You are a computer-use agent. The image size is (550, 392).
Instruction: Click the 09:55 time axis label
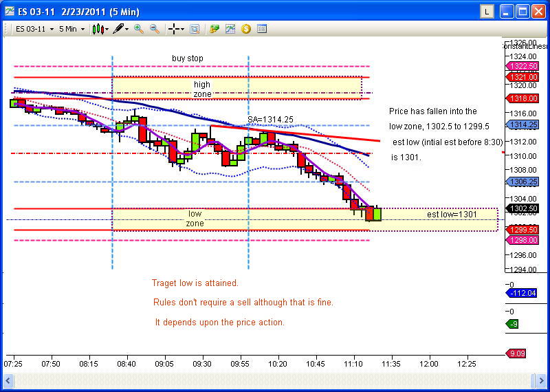[240, 364]
